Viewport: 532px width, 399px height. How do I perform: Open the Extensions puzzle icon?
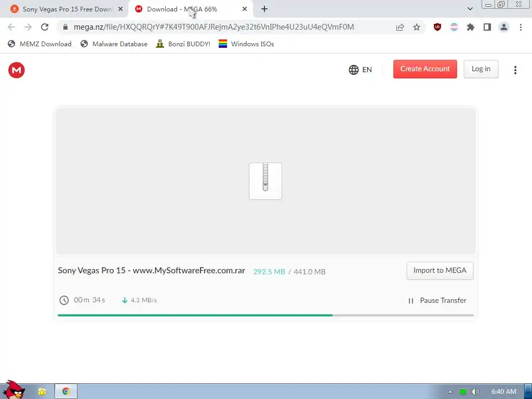471,27
